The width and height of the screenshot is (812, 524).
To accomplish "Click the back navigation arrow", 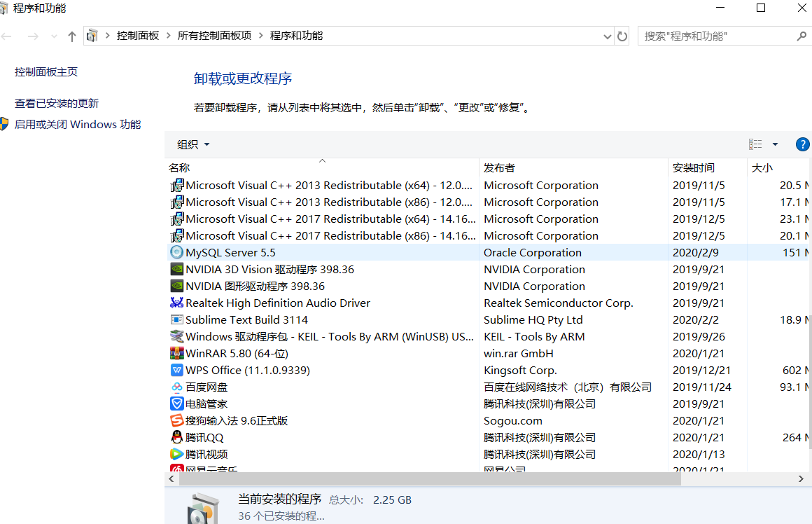I will [x=7, y=36].
